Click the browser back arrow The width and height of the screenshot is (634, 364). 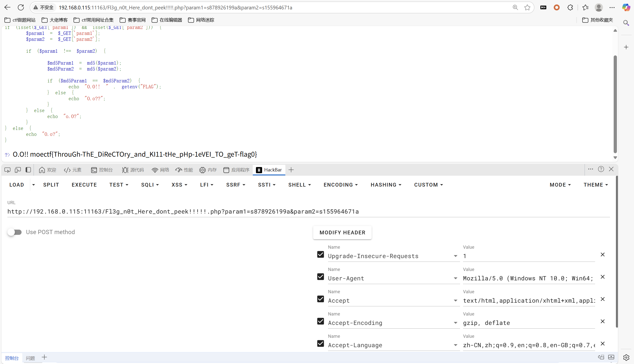7,7
